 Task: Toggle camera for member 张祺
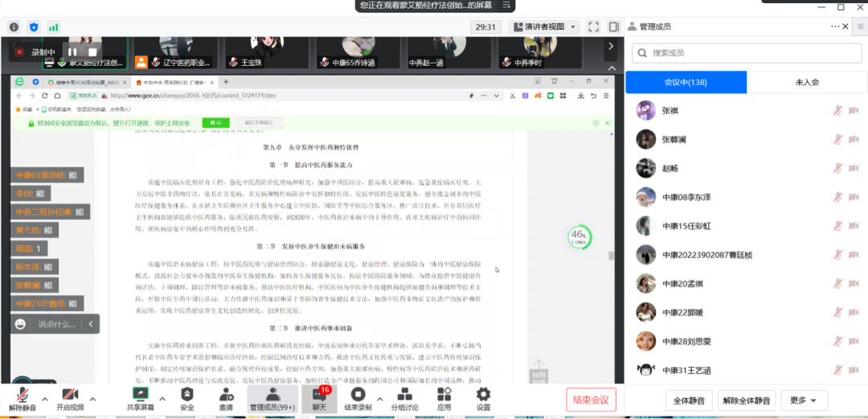[853, 110]
